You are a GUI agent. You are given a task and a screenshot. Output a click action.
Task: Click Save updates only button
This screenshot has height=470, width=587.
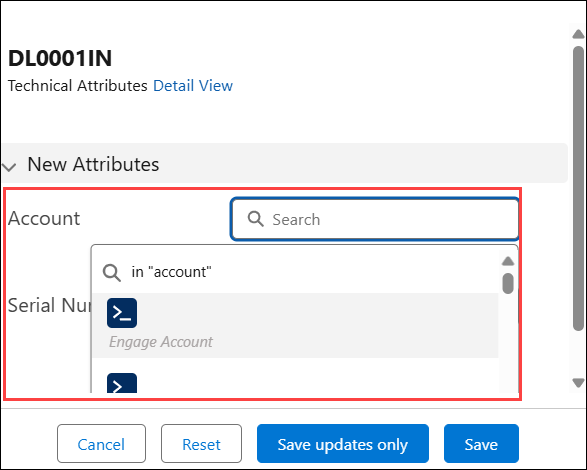click(343, 444)
